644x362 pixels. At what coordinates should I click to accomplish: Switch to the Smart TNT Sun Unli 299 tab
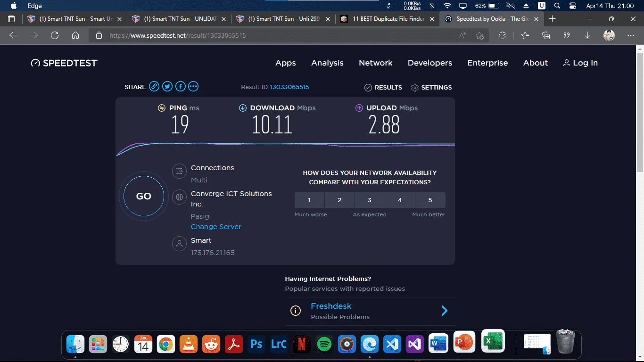click(x=284, y=19)
